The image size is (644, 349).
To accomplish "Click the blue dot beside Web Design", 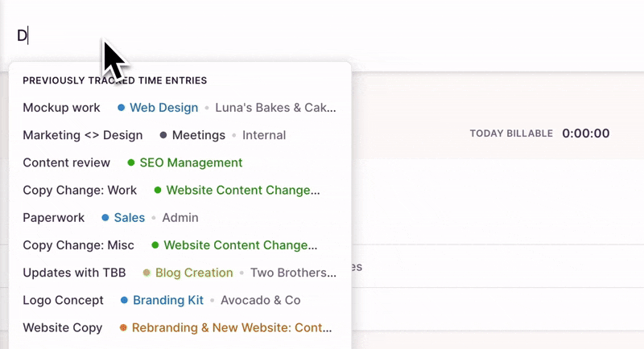I will pyautogui.click(x=121, y=108).
